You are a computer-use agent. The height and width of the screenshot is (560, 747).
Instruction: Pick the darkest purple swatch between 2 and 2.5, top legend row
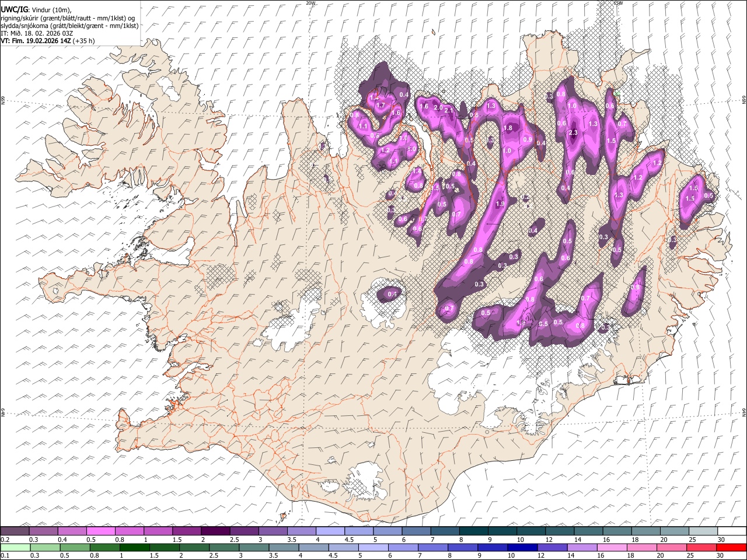215,531
